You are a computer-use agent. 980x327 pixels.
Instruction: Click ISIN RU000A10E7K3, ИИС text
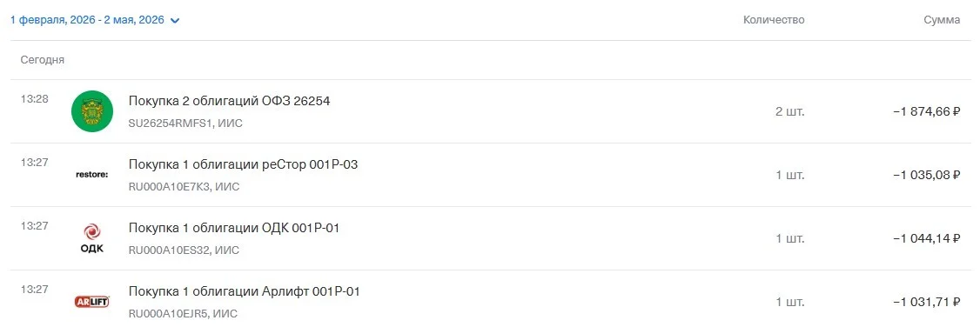tap(184, 187)
